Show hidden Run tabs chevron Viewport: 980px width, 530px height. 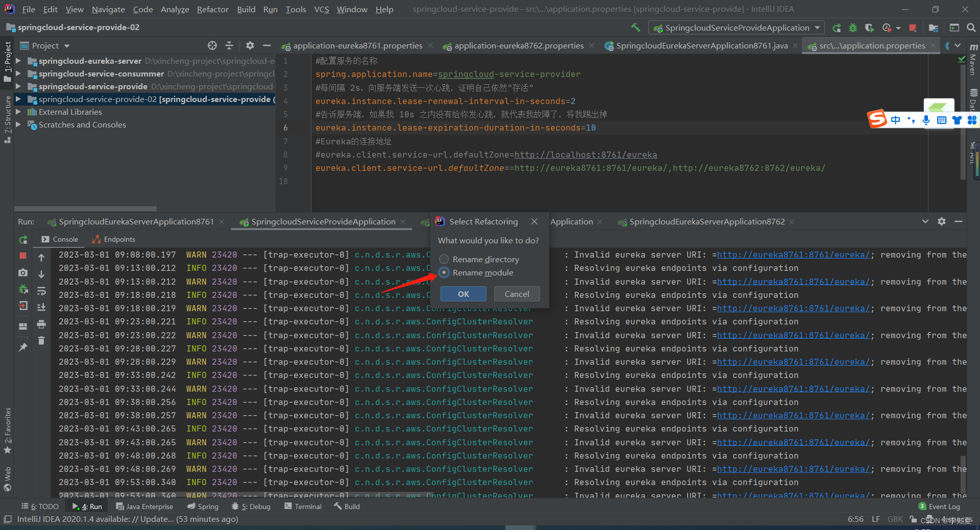(x=925, y=221)
